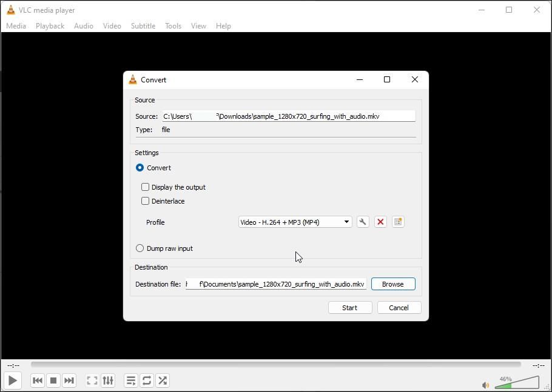Screen dimensions: 552x392
Task: Check the Deinterlace option
Action: (x=145, y=201)
